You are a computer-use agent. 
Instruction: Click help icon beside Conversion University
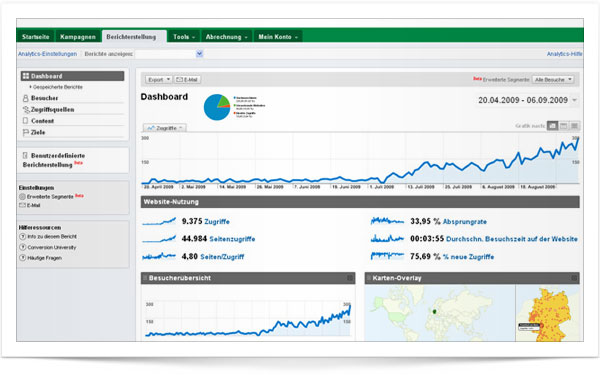(23, 247)
